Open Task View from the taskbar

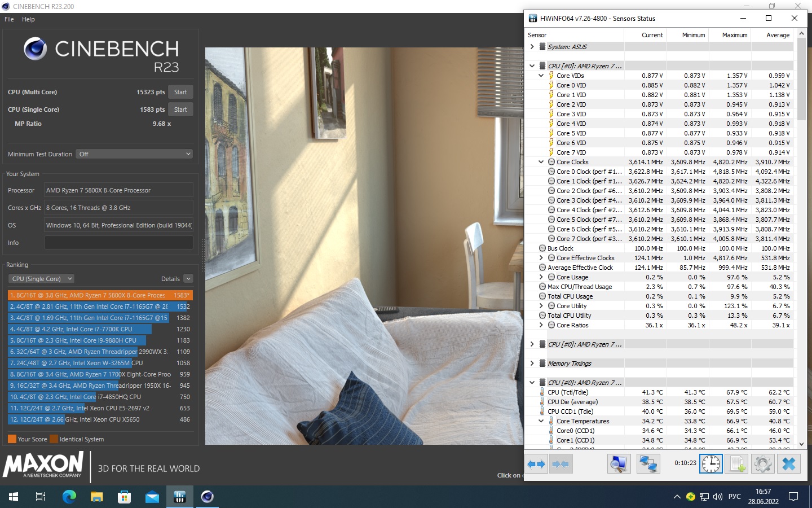41,497
